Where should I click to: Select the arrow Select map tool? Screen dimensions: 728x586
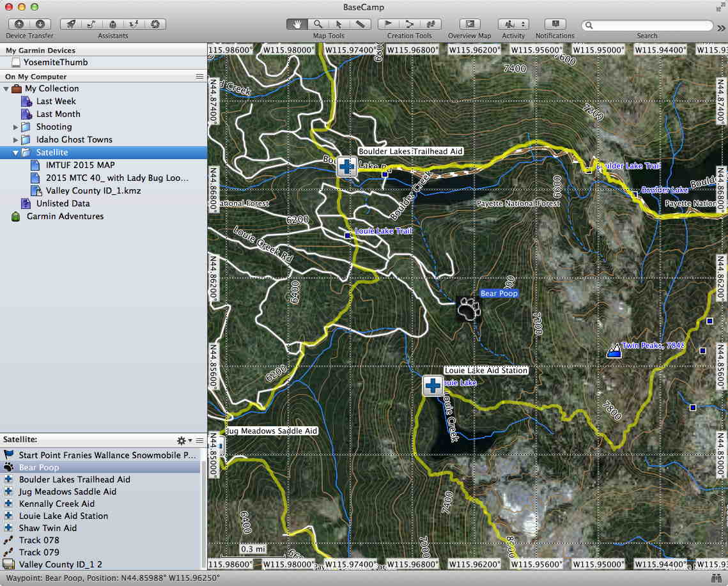pyautogui.click(x=339, y=24)
